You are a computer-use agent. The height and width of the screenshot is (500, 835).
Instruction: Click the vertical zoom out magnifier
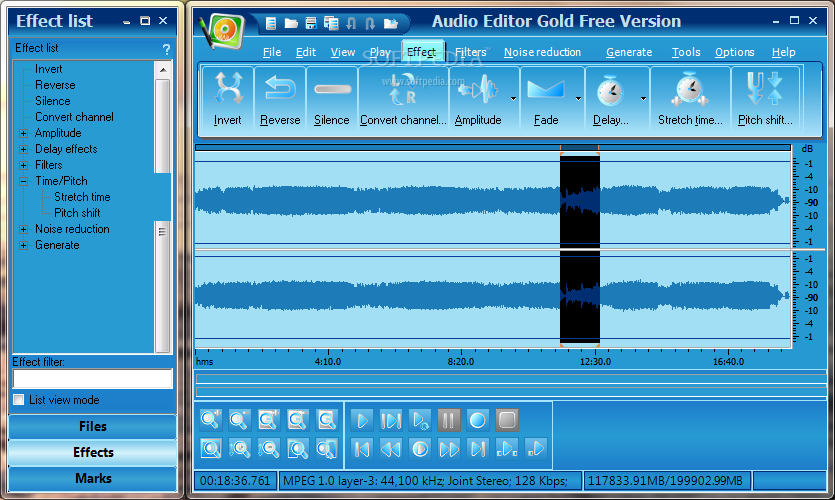pos(268,449)
